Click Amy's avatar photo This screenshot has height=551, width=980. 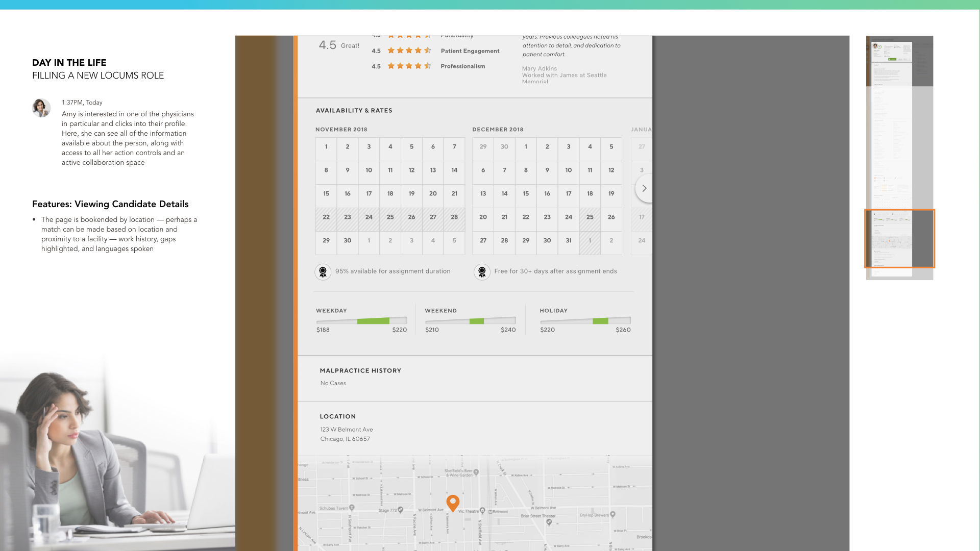click(41, 108)
